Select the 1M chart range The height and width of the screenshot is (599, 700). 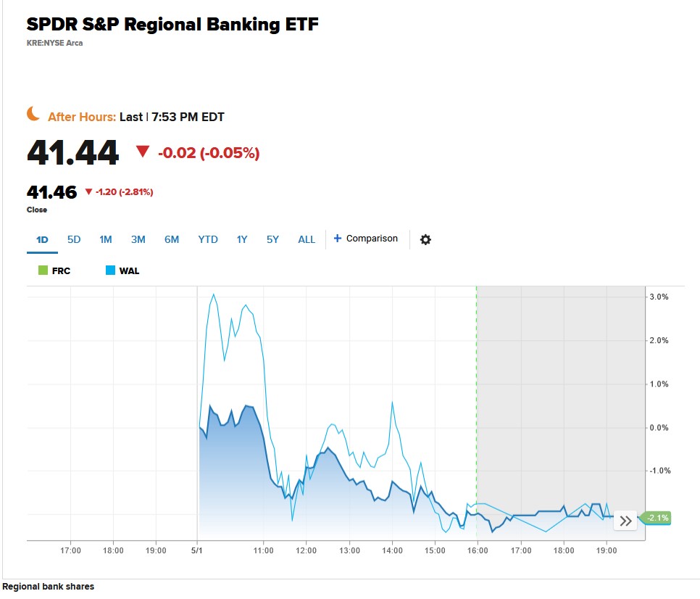(x=106, y=239)
